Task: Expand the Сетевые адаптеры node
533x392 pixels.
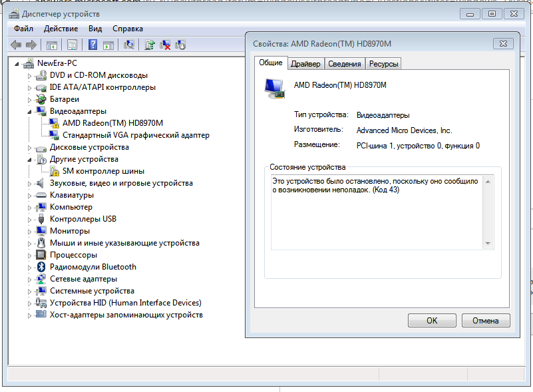Action: pos(29,280)
